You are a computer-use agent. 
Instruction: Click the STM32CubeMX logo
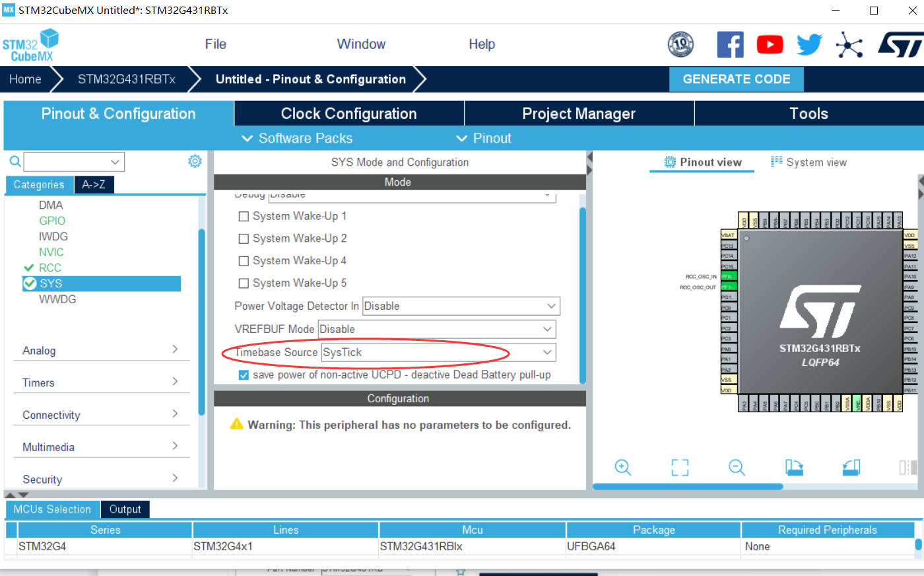30,46
